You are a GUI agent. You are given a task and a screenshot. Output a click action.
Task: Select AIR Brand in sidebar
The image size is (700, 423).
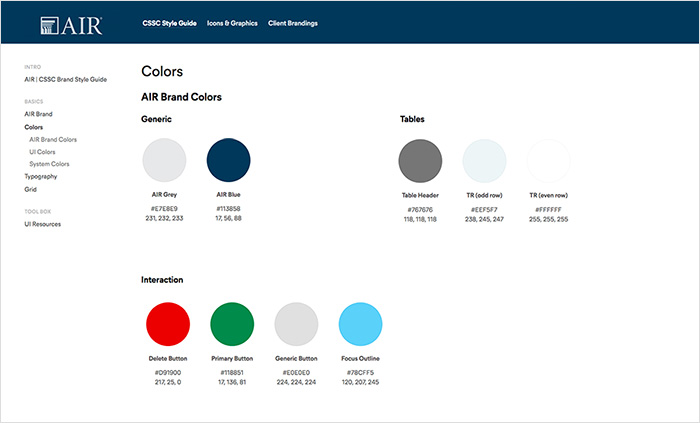click(38, 114)
